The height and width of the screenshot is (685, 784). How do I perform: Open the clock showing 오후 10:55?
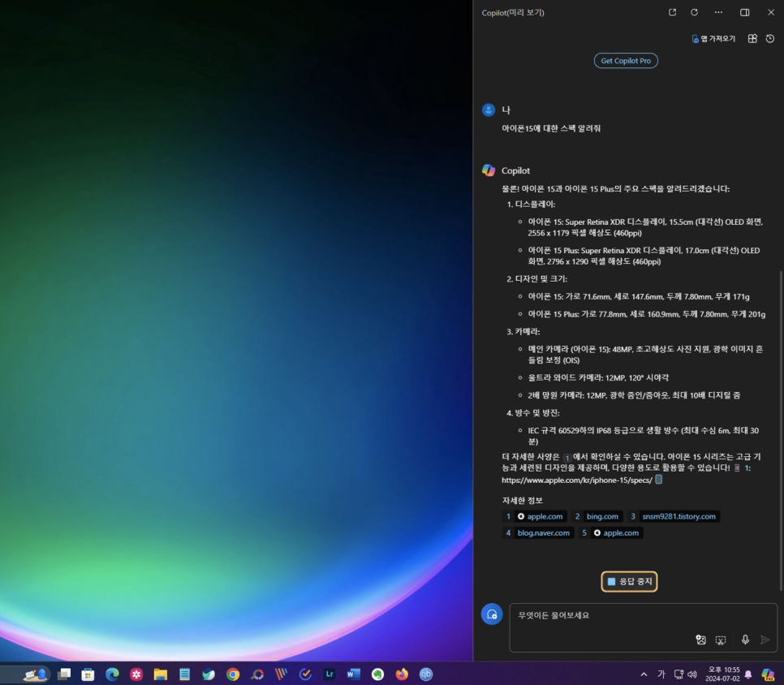tap(722, 674)
